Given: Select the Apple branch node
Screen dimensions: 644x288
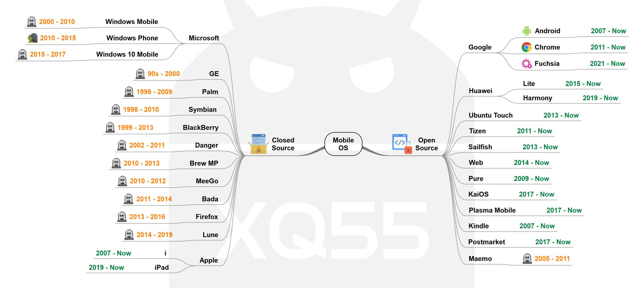Looking at the screenshot, I should click(209, 260).
